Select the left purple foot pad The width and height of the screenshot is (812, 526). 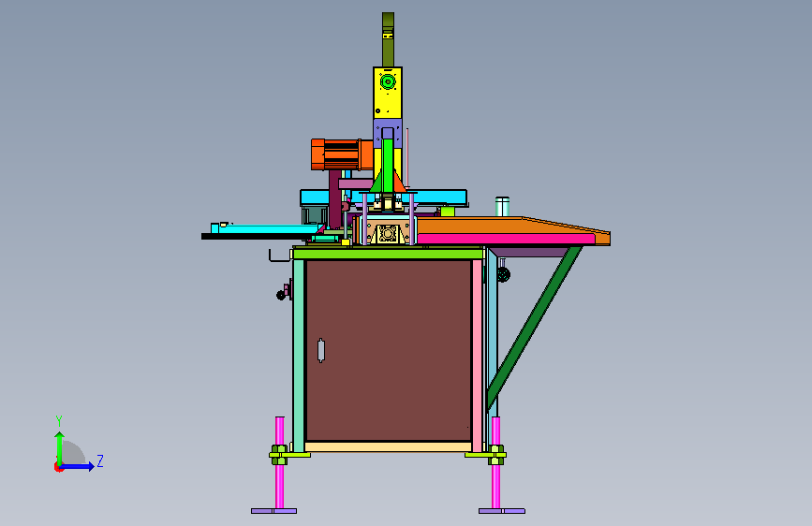(x=274, y=511)
